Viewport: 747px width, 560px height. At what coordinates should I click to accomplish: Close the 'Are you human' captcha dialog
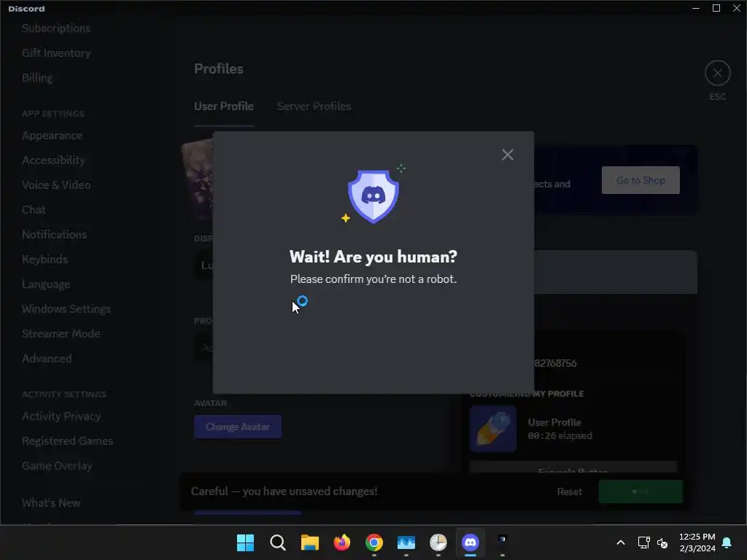click(x=508, y=155)
